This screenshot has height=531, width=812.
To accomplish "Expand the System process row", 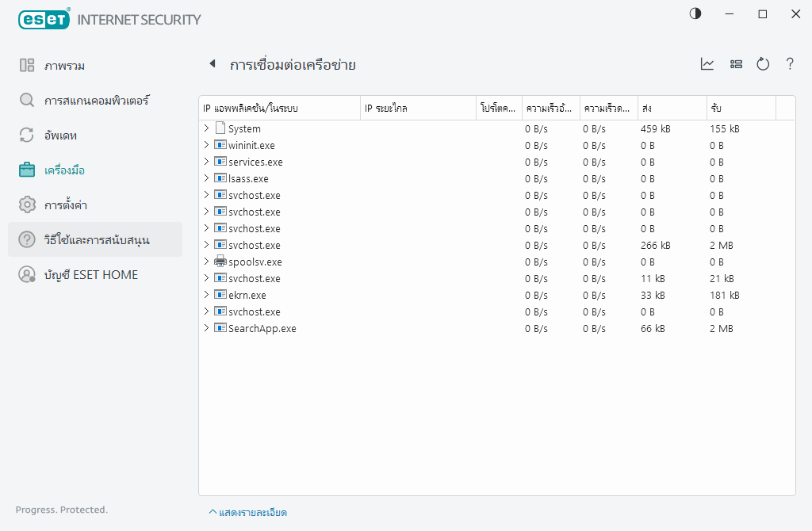I will [x=206, y=128].
